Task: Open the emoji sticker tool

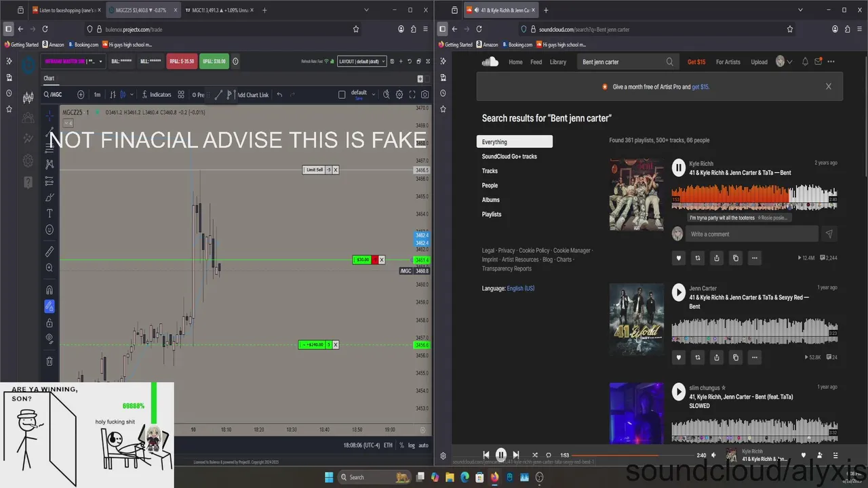Action: point(50,230)
